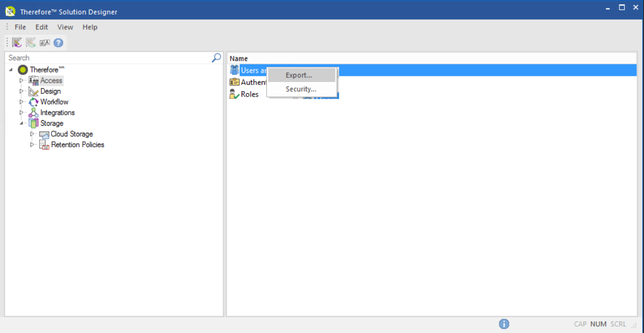Open the File menu

coord(20,27)
